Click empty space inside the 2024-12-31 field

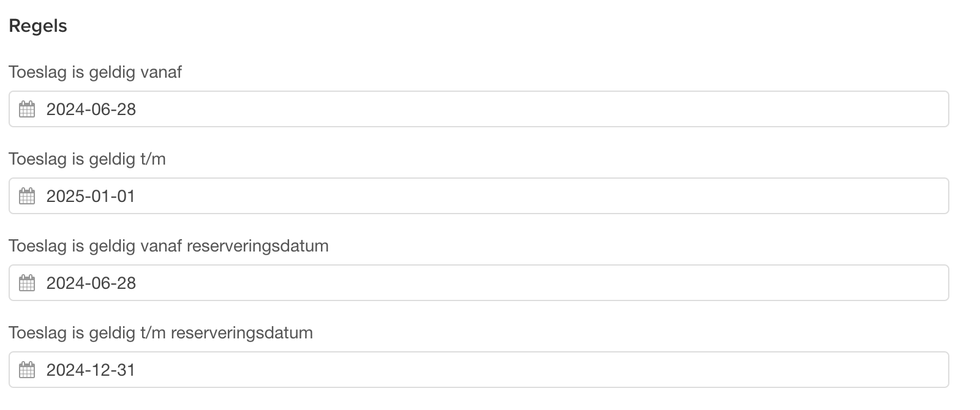539,370
